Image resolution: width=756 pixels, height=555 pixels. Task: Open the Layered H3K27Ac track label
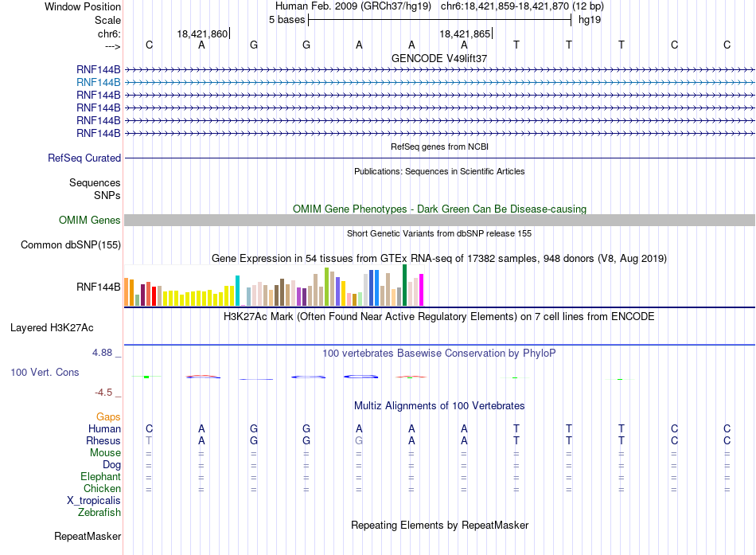[x=52, y=328]
